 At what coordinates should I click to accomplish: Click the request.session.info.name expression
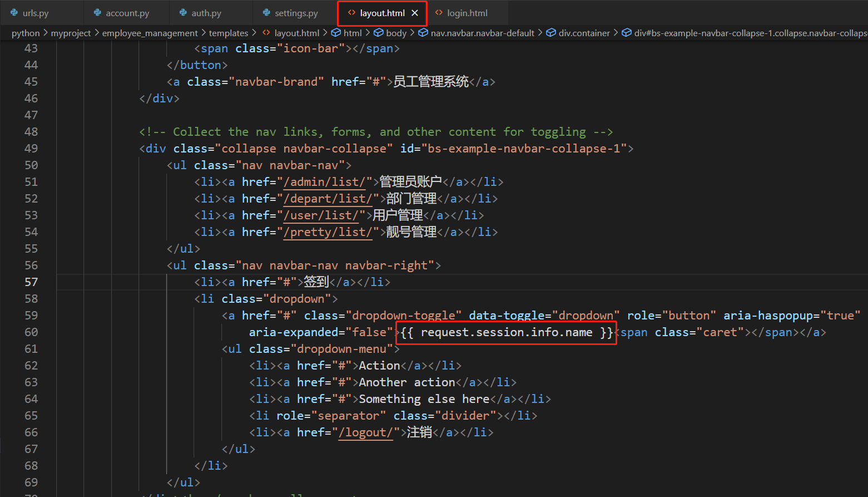coord(507,332)
